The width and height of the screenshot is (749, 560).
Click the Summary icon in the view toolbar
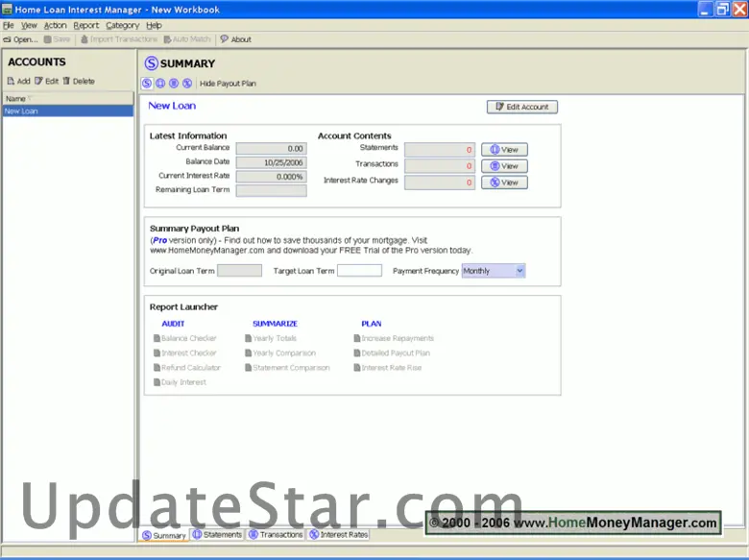[x=148, y=84]
